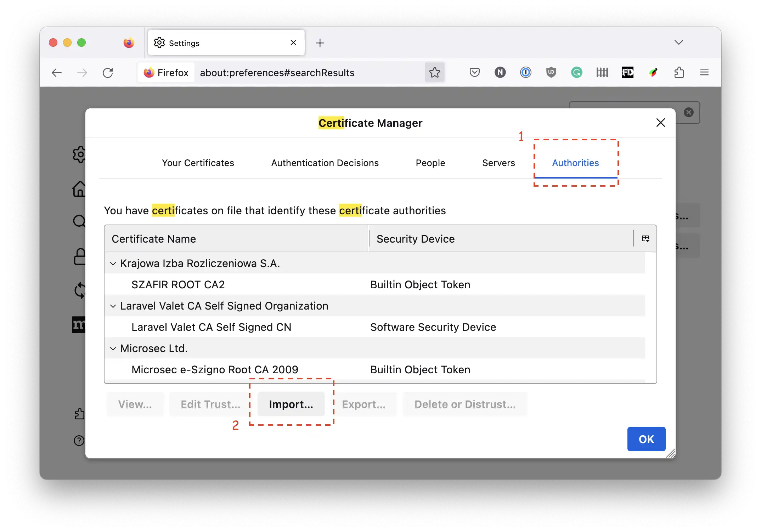Click the Firefox View icon
The width and height of the screenshot is (761, 532).
[129, 43]
